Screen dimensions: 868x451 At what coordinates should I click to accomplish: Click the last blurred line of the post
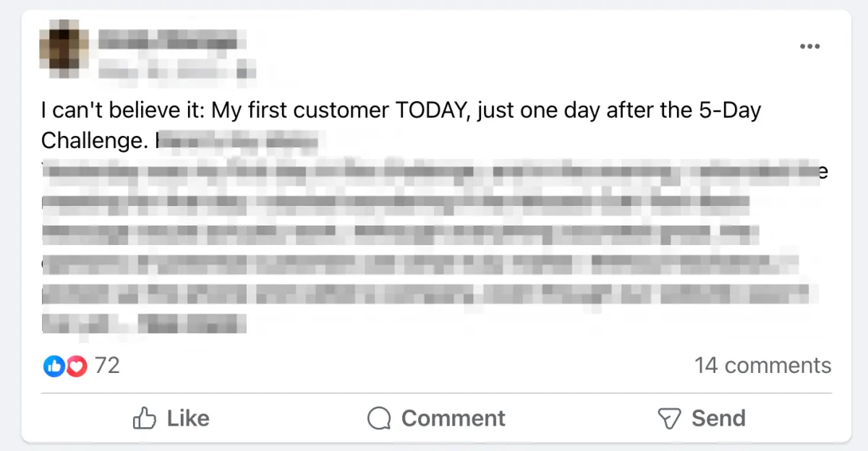click(144, 323)
